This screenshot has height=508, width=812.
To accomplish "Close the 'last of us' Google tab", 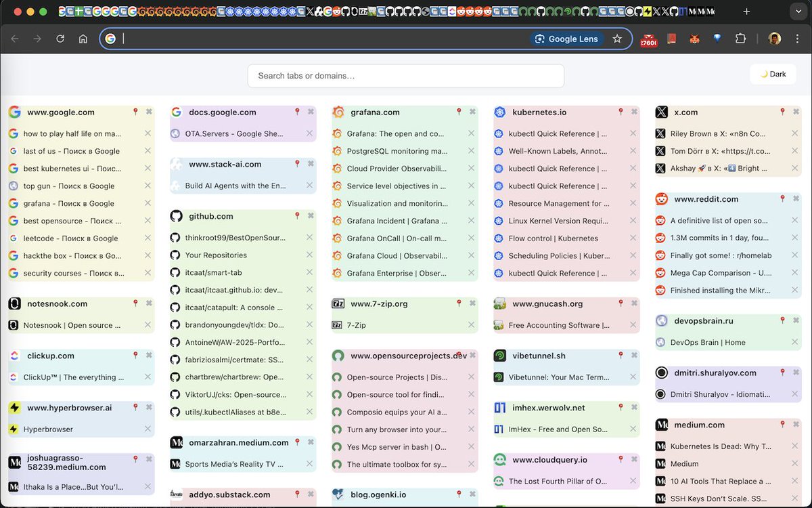I will coord(148,150).
